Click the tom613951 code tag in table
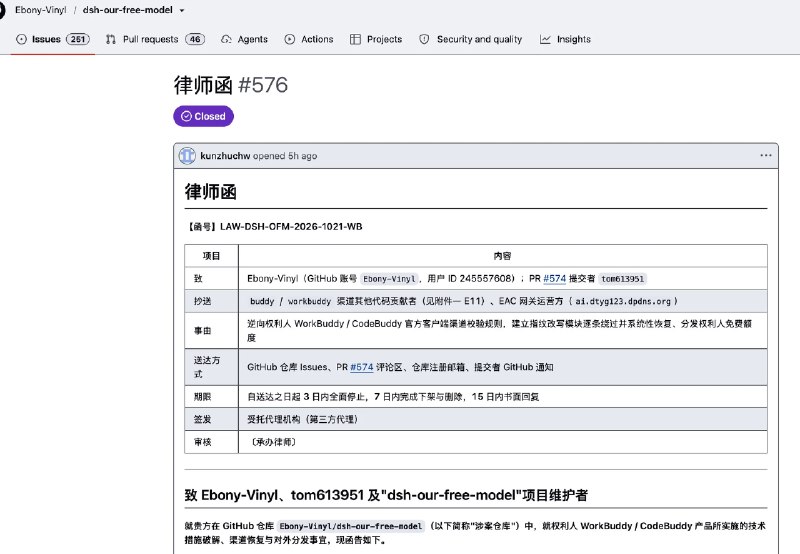This screenshot has height=554, width=800. coord(622,279)
